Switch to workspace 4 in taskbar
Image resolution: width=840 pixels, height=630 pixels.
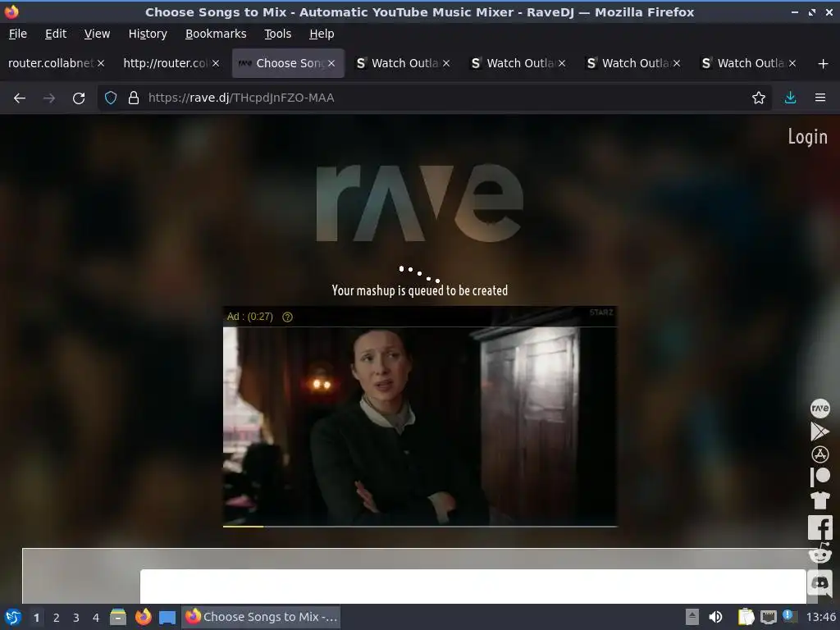[95, 618]
